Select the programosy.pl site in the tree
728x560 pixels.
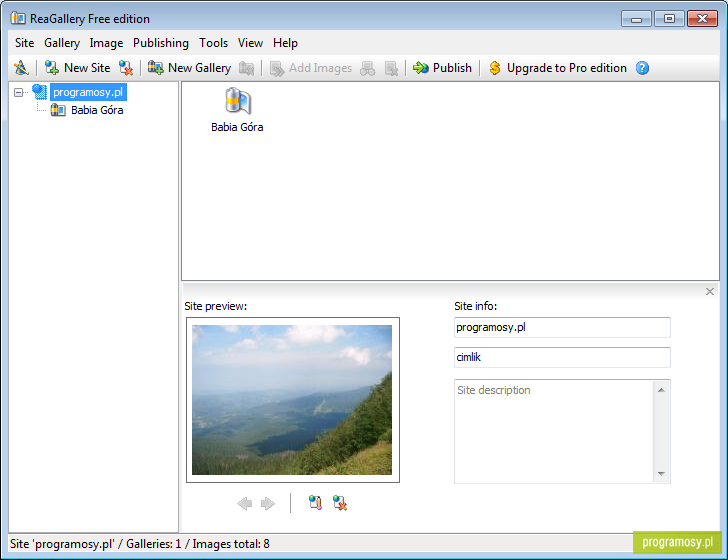click(88, 92)
